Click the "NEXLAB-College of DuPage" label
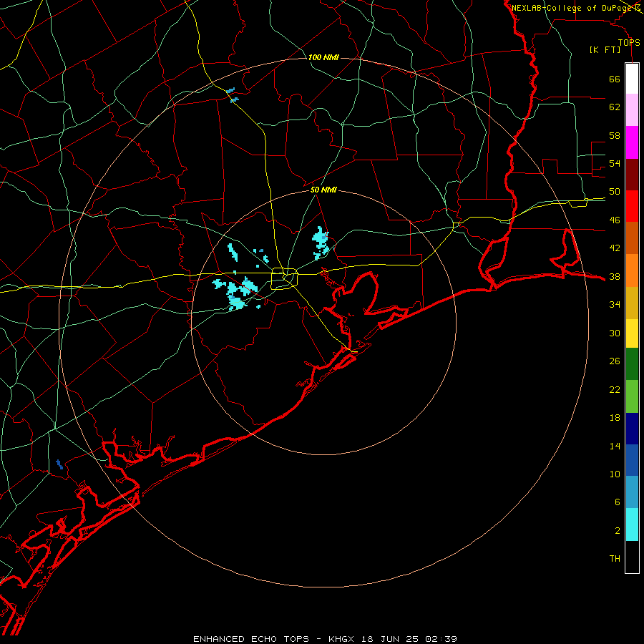 [572, 8]
